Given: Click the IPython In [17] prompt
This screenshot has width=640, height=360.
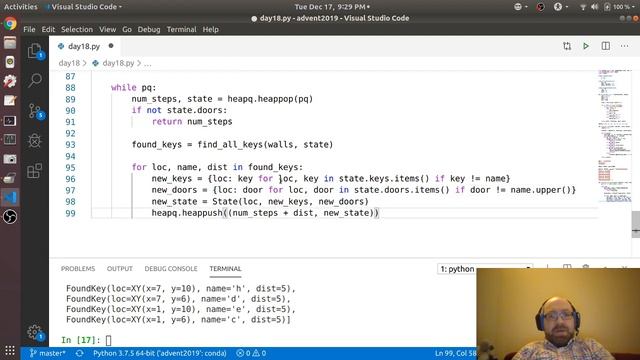Looking at the screenshot, I should tap(80, 340).
